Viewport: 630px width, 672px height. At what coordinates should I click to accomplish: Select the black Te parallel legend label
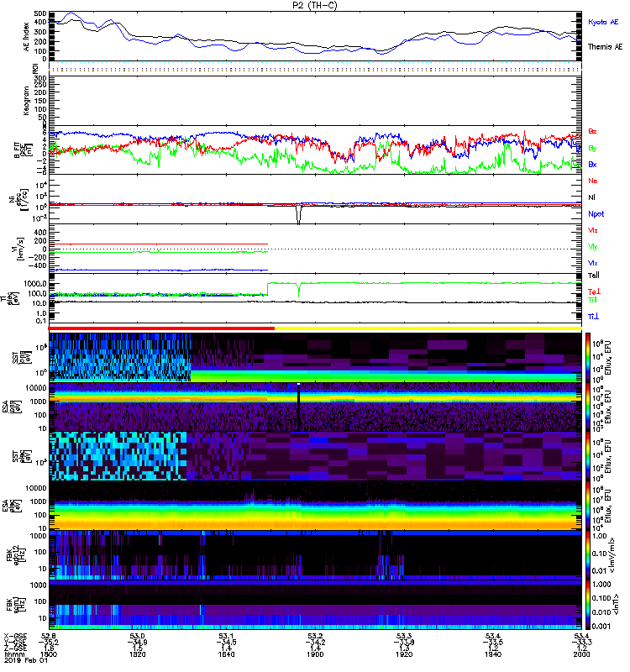(594, 276)
